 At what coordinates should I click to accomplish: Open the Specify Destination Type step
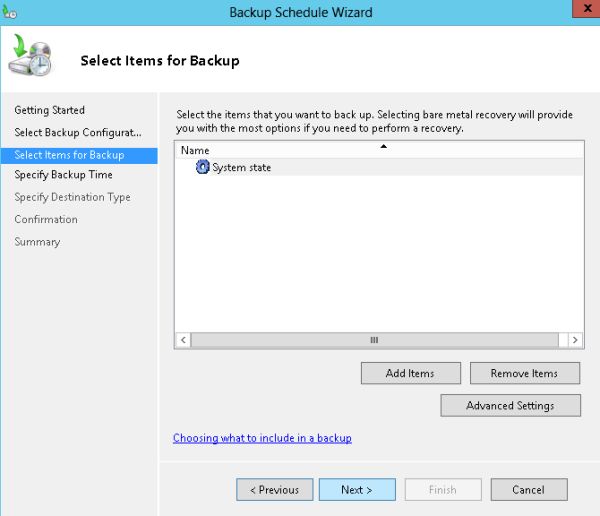pos(72,197)
